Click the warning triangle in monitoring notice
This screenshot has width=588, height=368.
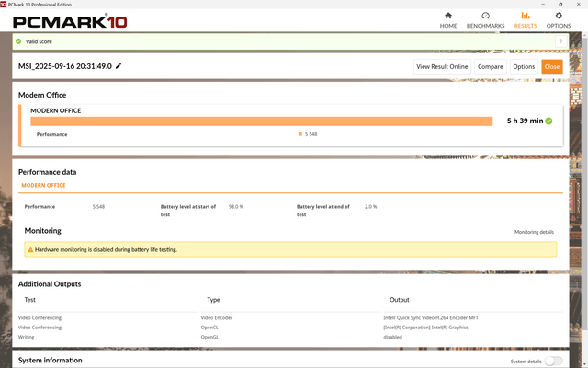click(x=30, y=249)
